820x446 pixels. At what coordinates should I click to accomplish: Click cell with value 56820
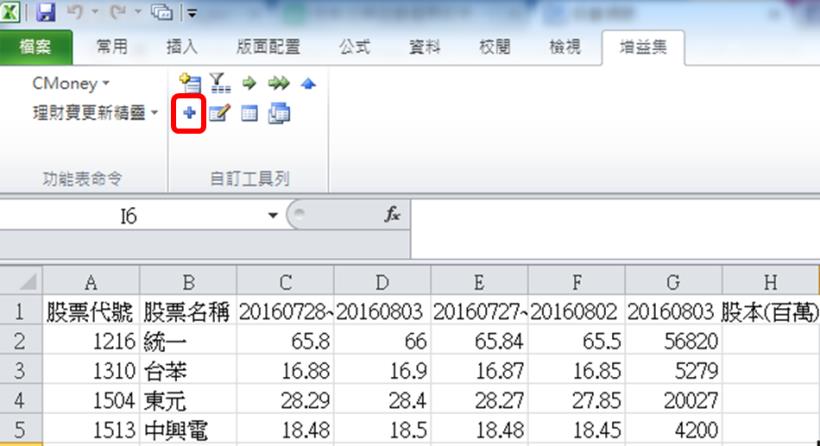click(x=673, y=341)
